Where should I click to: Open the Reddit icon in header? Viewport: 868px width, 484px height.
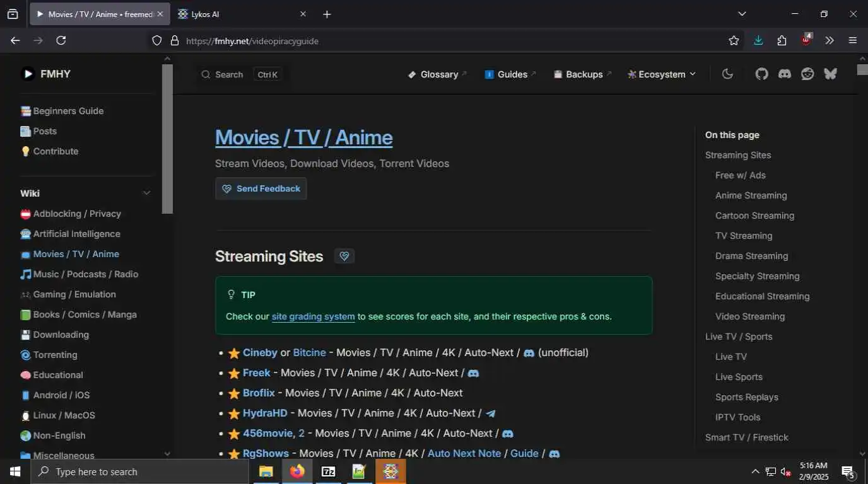[x=807, y=74]
